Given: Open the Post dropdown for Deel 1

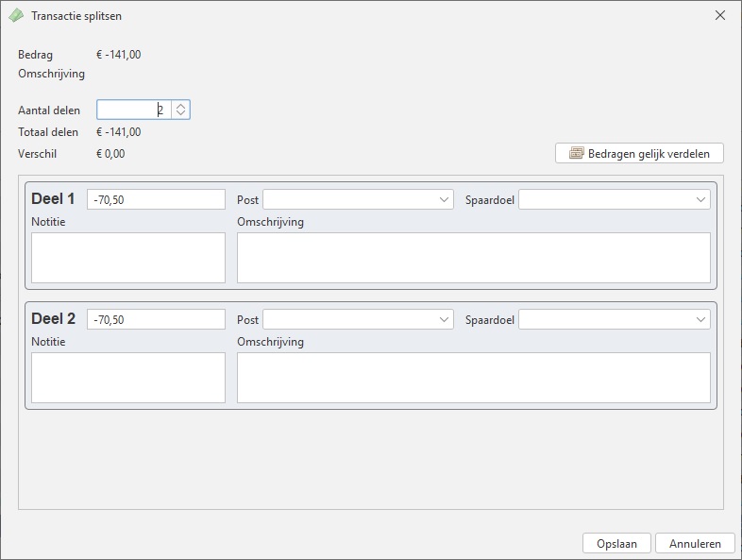Looking at the screenshot, I should tap(445, 200).
